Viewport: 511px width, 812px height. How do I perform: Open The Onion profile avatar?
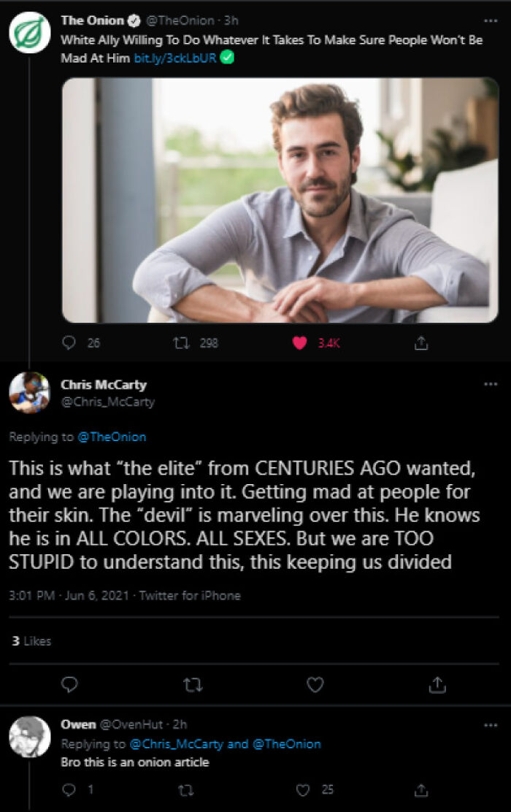point(29,33)
